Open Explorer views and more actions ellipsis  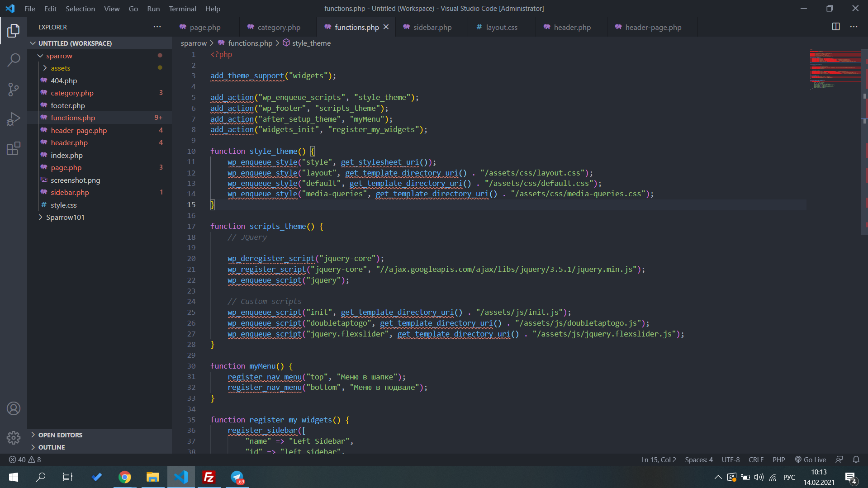click(157, 27)
